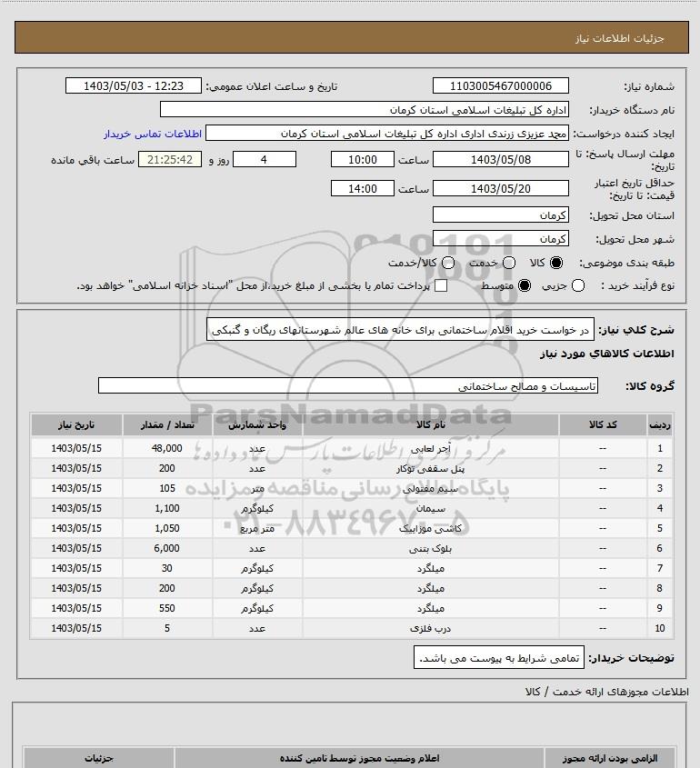The height and width of the screenshot is (768, 700).
Task: Click the price validity date 1403/05/20
Action: (501, 188)
